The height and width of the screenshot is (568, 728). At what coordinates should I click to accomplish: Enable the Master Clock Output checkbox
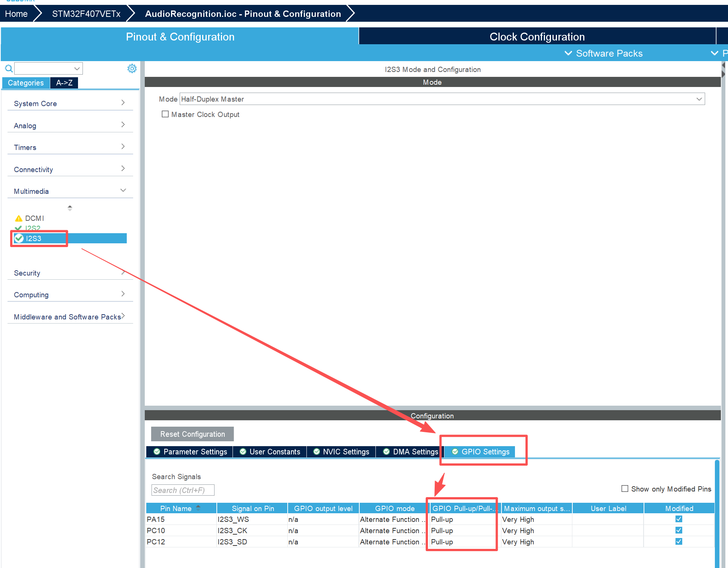[165, 114]
